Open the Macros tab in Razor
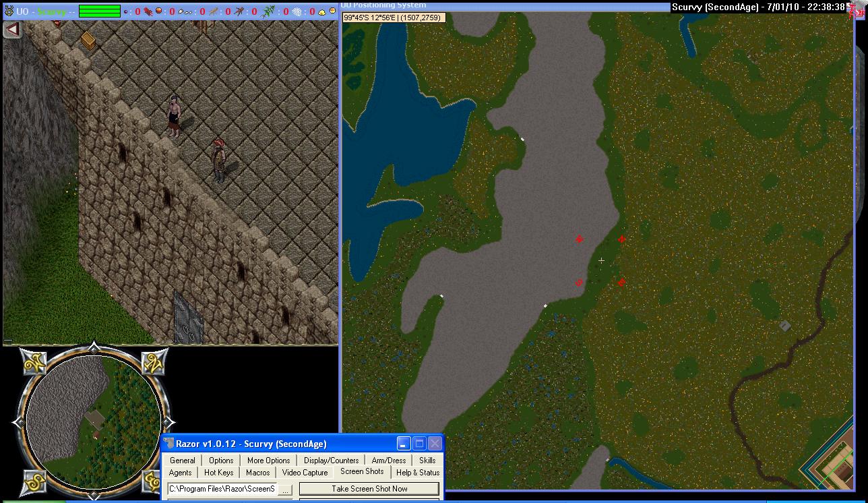The height and width of the screenshot is (503, 868). pyautogui.click(x=257, y=473)
